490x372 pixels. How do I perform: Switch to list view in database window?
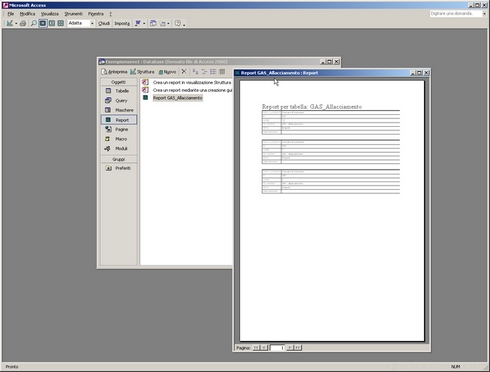[x=213, y=72]
